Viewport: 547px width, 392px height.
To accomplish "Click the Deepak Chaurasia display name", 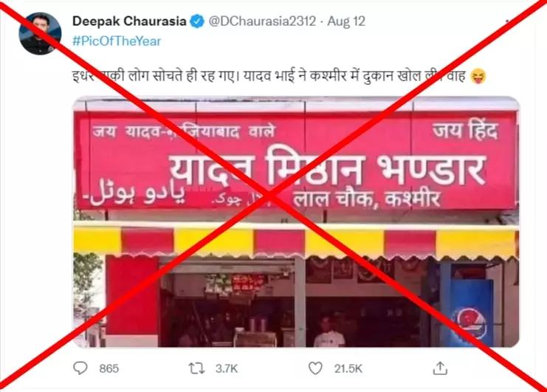I will (129, 21).
